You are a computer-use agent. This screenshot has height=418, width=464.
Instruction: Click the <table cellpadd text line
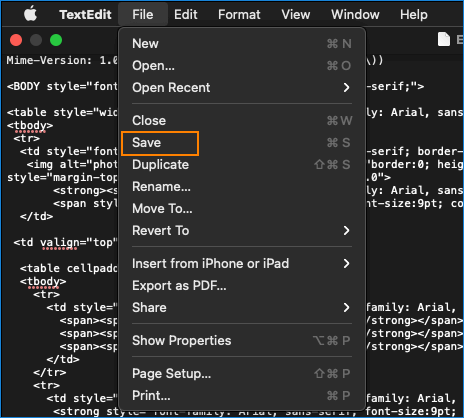pyautogui.click(x=69, y=269)
